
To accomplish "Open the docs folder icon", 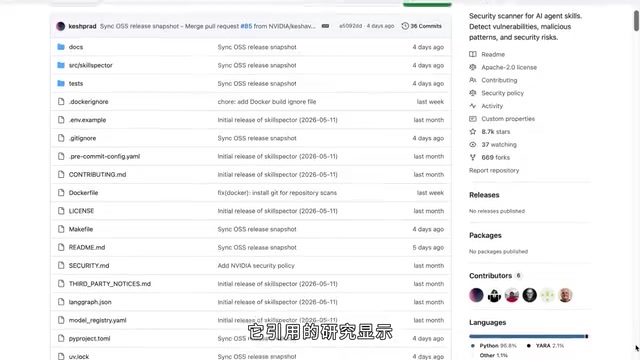I will click(x=61, y=47).
